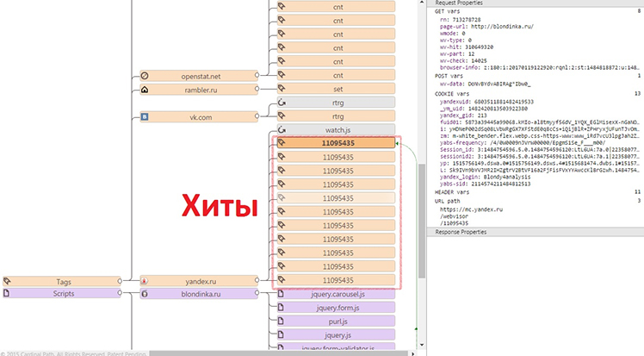This screenshot has width=644, height=356.
Task: Click the tag icon on the set node
Action: click(x=282, y=89)
